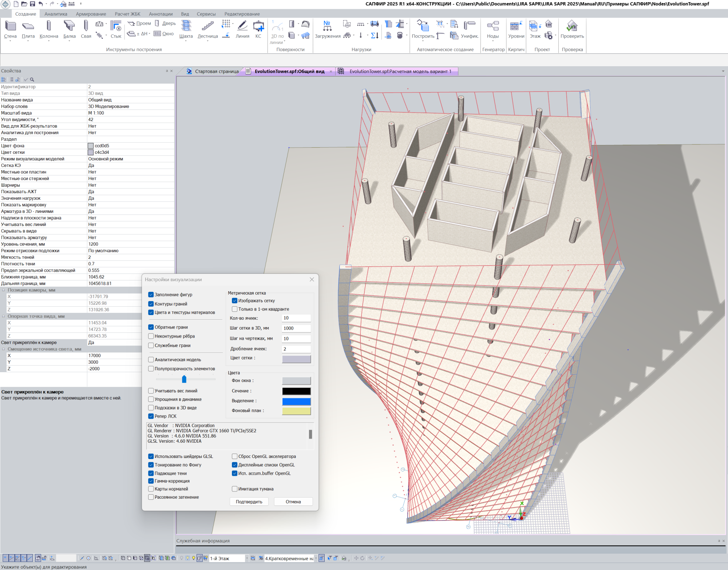This screenshot has height=570, width=728.
Task: Switch to the Армирование ribbon tab
Action: tap(91, 14)
